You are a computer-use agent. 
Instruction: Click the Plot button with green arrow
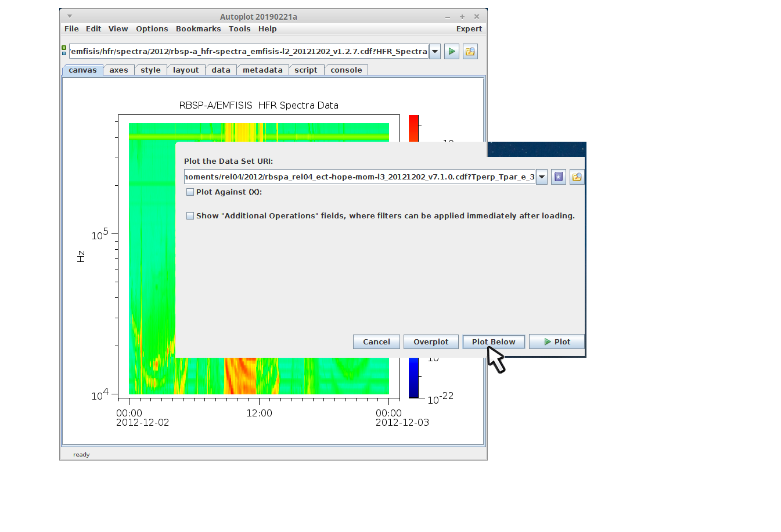[556, 342]
